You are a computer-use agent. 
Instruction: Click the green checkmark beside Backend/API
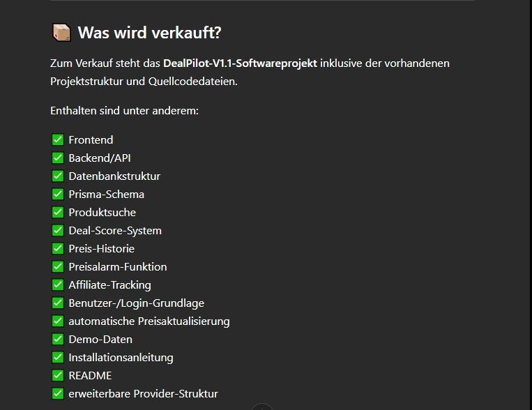coord(58,158)
